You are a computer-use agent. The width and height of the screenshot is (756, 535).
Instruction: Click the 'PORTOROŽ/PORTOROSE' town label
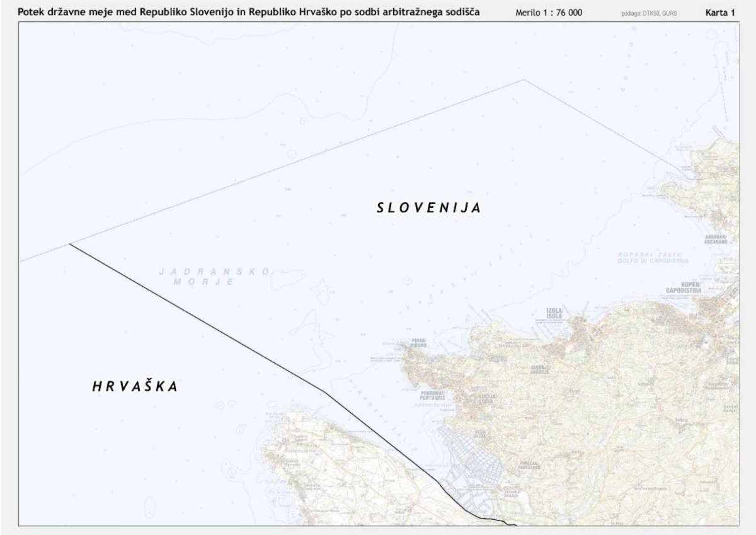(432, 396)
